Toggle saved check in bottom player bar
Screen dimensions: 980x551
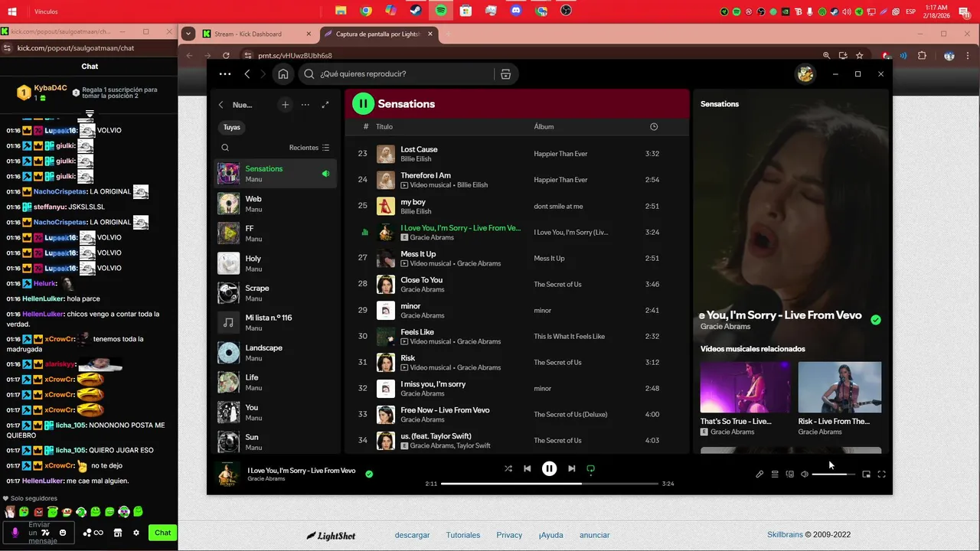point(369,474)
